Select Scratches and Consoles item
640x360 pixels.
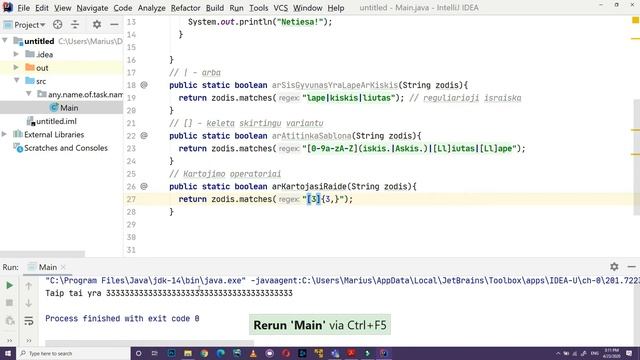click(x=66, y=148)
